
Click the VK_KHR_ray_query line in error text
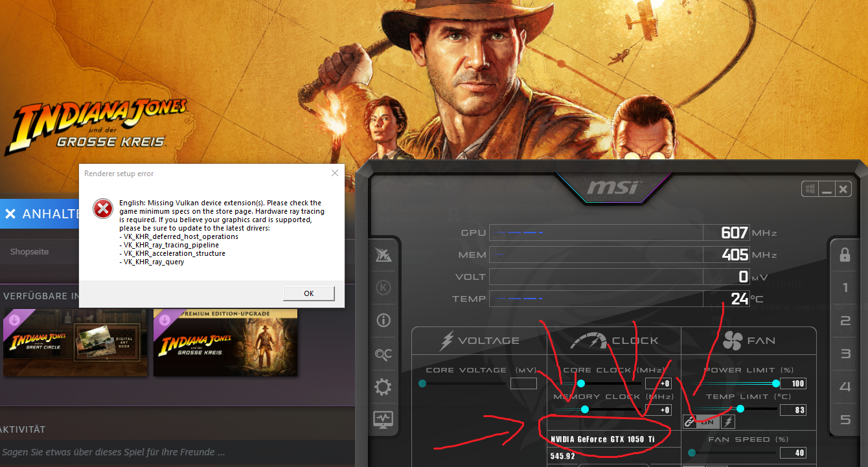pyautogui.click(x=152, y=262)
